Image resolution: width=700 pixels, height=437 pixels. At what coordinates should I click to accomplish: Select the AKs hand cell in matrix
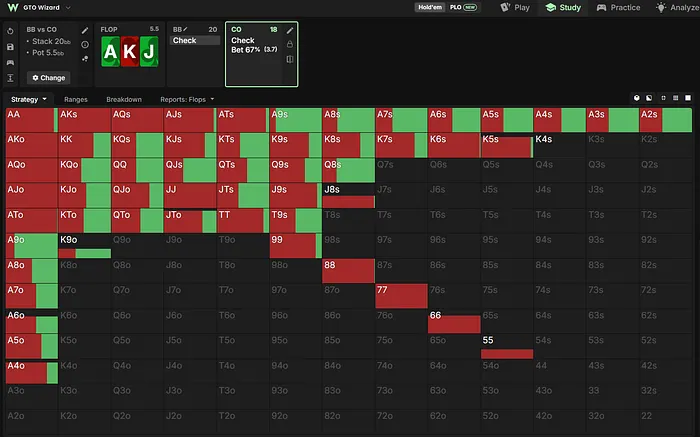click(84, 120)
